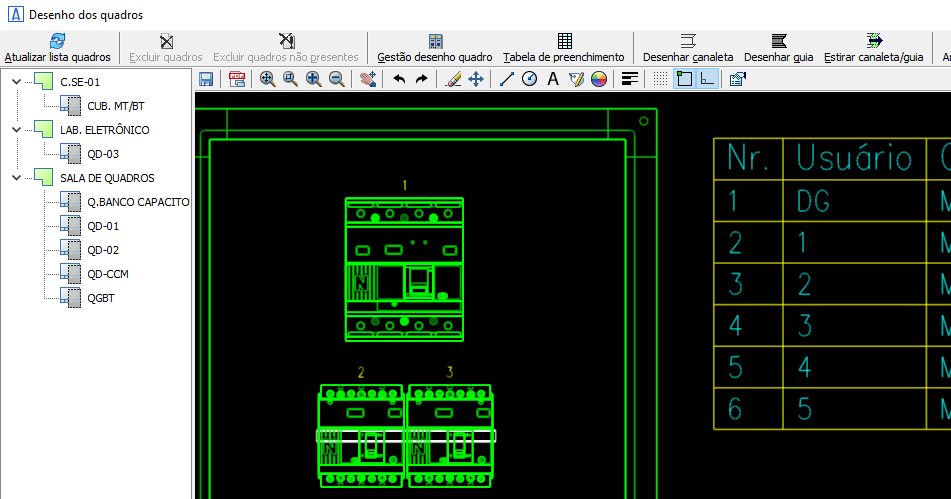951x499 pixels.
Task: Select the pan hand tool
Action: point(368,79)
